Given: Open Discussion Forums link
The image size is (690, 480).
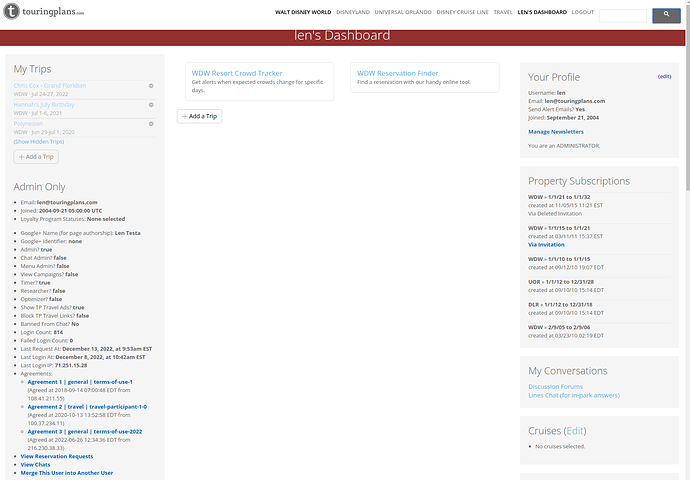Looking at the screenshot, I should pos(555,387).
